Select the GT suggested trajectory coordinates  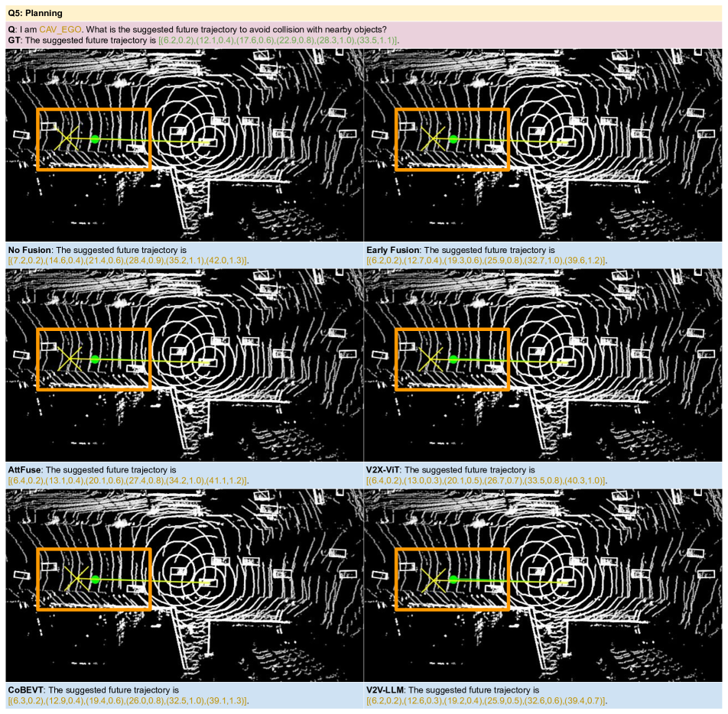point(278,41)
